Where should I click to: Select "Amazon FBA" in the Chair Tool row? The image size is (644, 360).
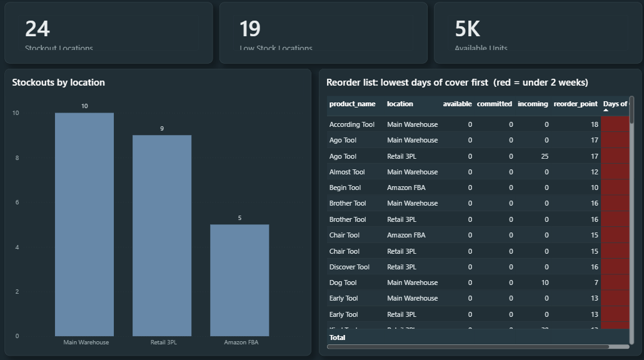click(x=406, y=235)
